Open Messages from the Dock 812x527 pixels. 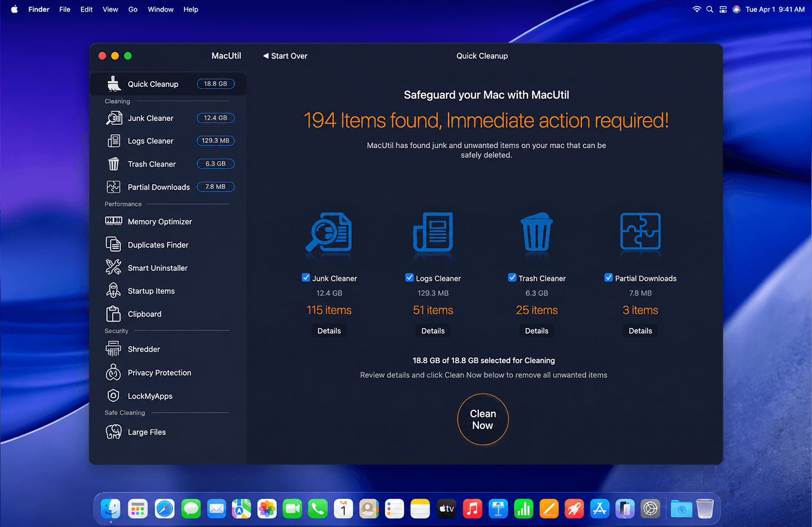click(x=191, y=509)
